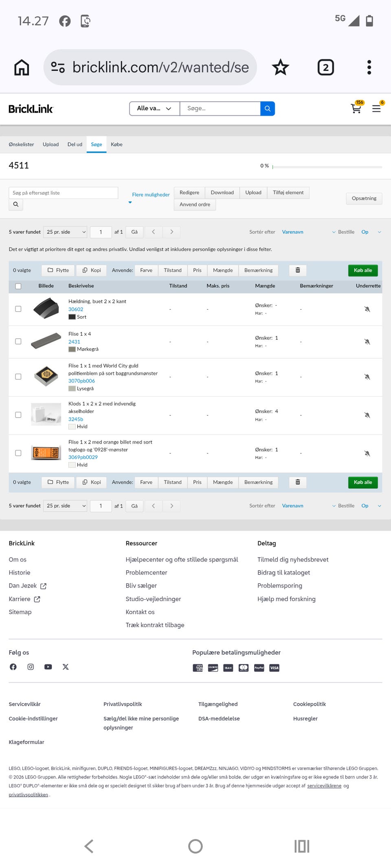The image size is (391, 868).
Task: Check the box for part 3070pb006
Action: tap(18, 377)
